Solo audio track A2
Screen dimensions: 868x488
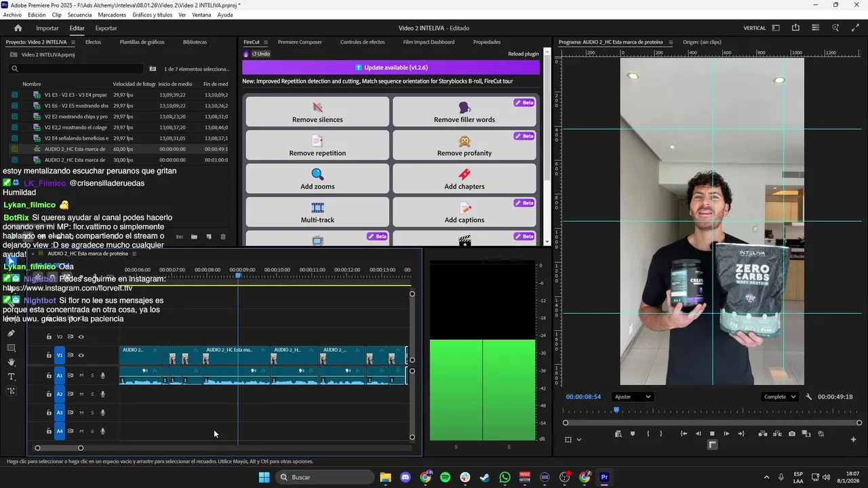(x=92, y=394)
